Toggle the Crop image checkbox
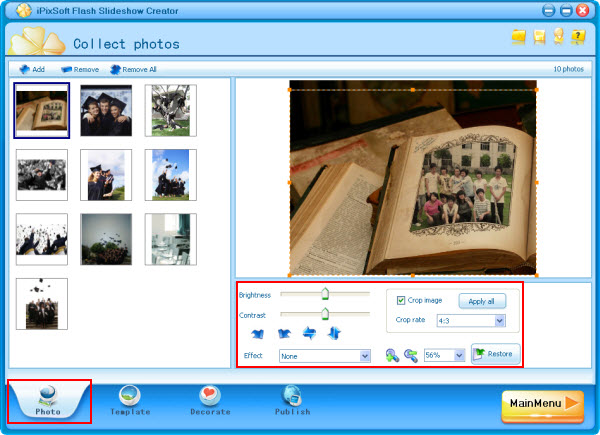The width and height of the screenshot is (600, 435). (401, 300)
